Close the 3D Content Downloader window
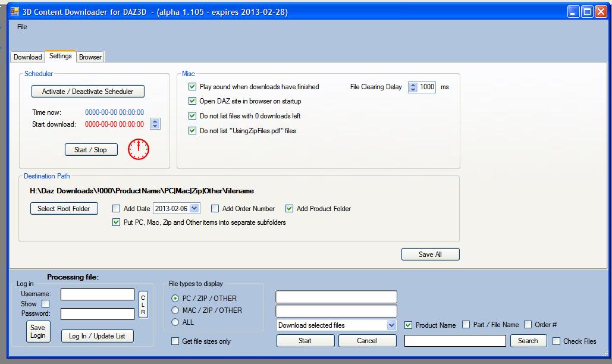Viewport: 612px width, 364px height. pyautogui.click(x=600, y=12)
